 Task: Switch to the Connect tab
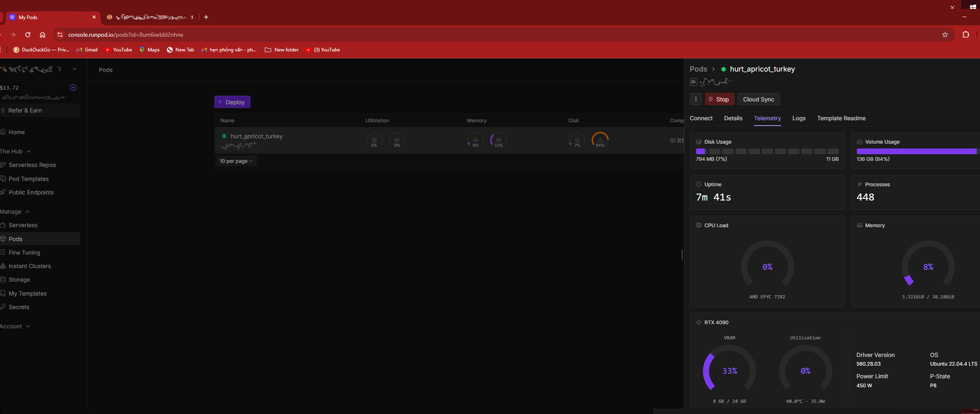701,119
